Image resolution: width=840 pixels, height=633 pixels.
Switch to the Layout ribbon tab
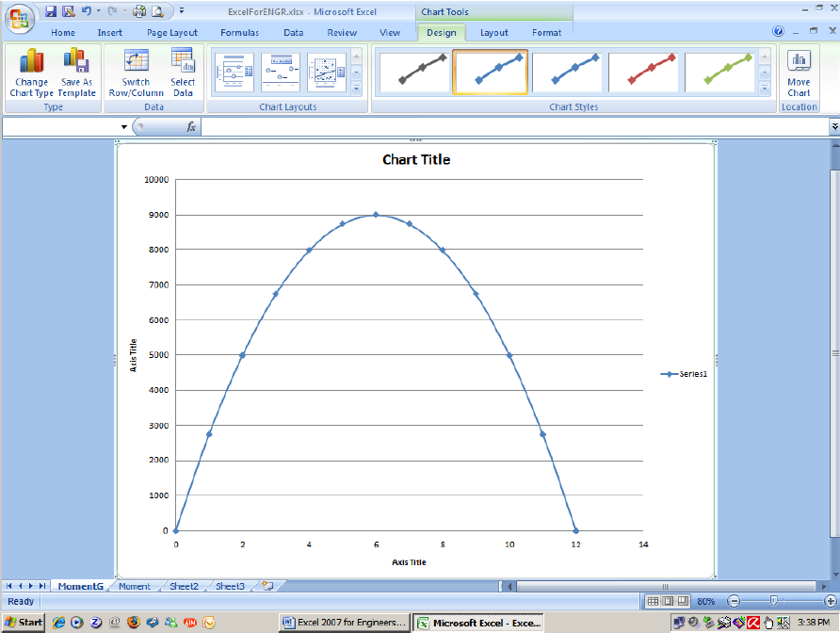click(493, 32)
